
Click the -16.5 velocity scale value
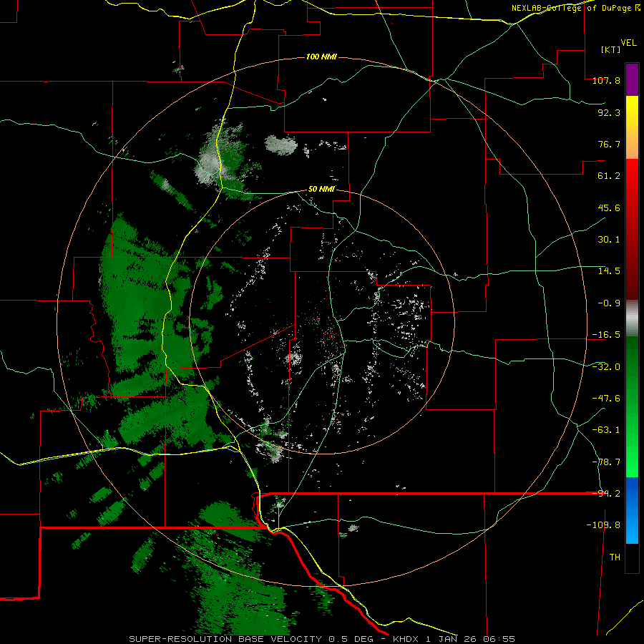606,335
